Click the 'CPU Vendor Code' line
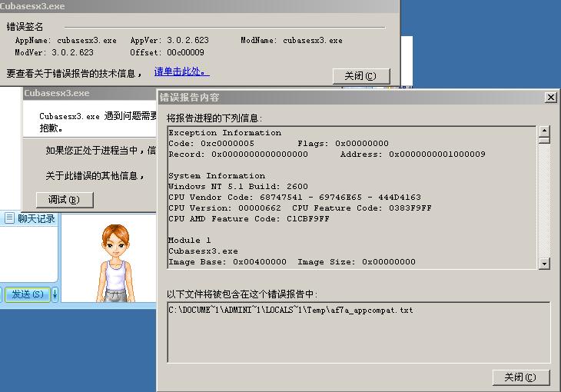 pos(295,198)
